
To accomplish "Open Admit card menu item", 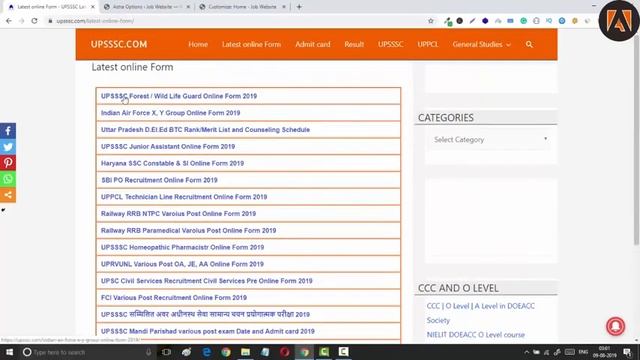I will tap(313, 44).
